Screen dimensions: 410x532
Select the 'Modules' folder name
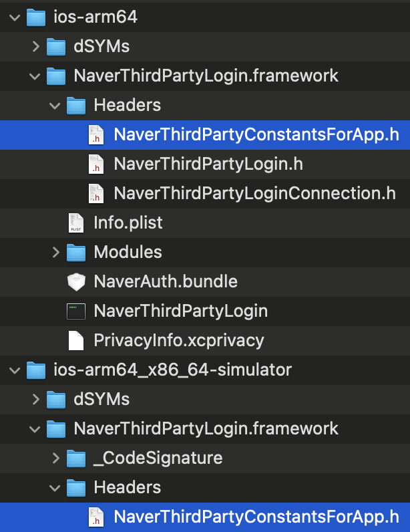coord(128,252)
